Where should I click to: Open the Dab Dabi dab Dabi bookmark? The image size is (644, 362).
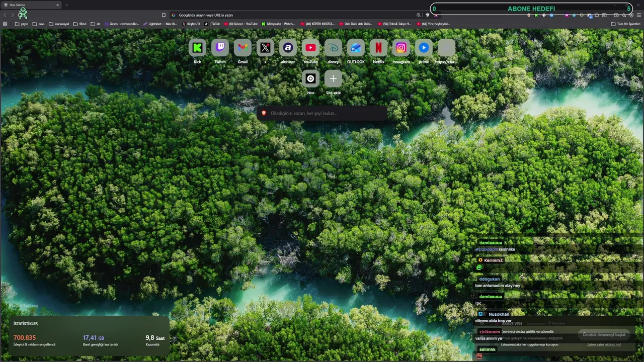pyautogui.click(x=356, y=24)
